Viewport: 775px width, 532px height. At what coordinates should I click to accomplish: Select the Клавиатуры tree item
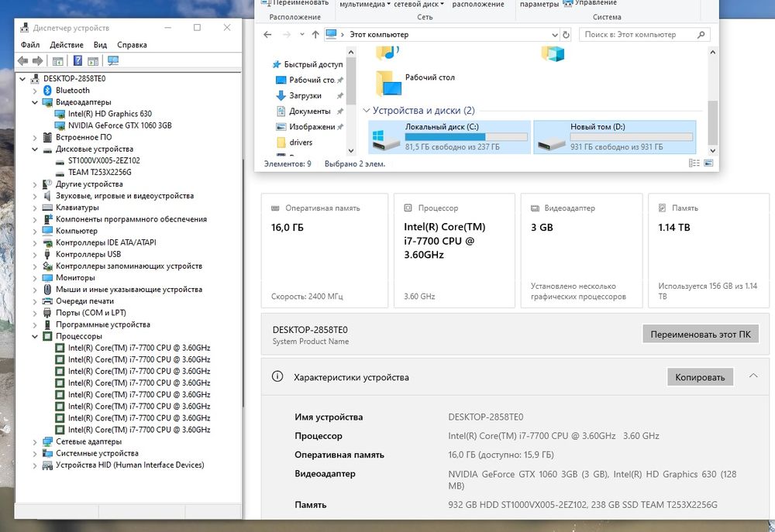pyautogui.click(x=77, y=208)
